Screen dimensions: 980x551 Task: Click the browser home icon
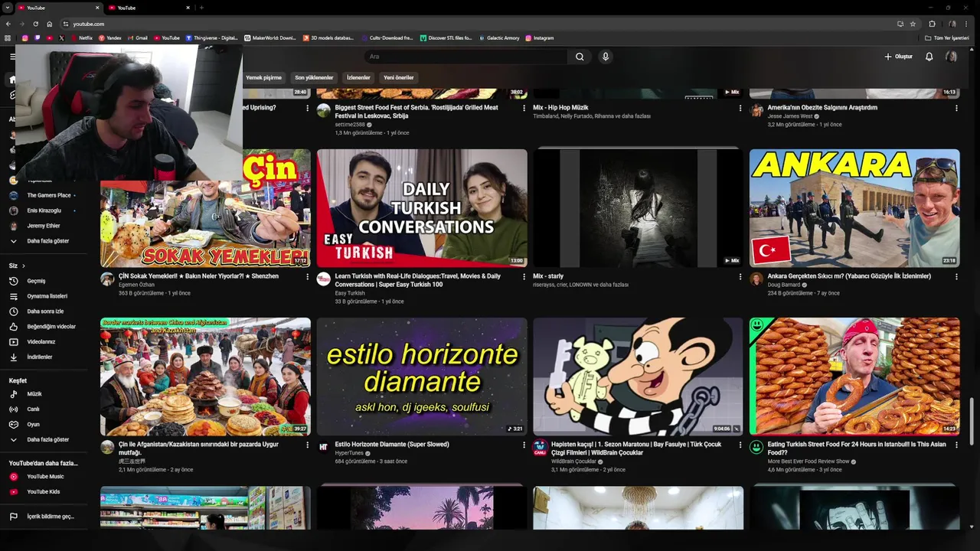(x=49, y=24)
